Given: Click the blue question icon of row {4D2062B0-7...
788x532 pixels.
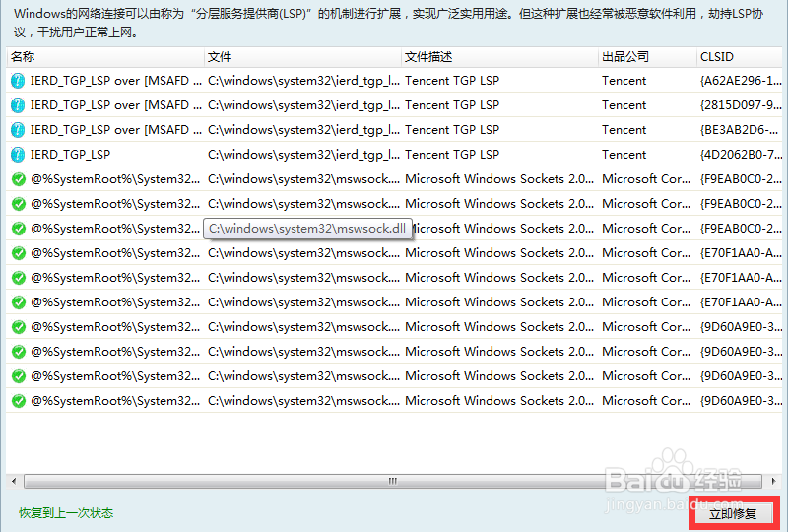Looking at the screenshot, I should point(18,155).
